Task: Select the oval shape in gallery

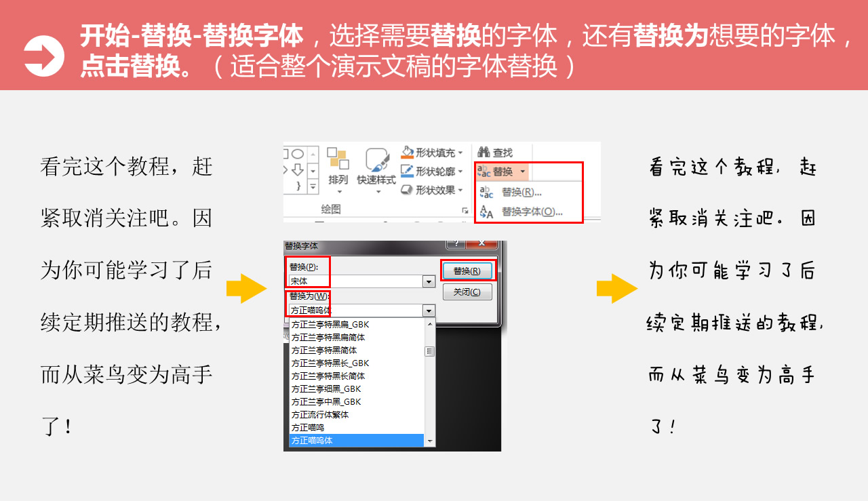Action: click(297, 154)
